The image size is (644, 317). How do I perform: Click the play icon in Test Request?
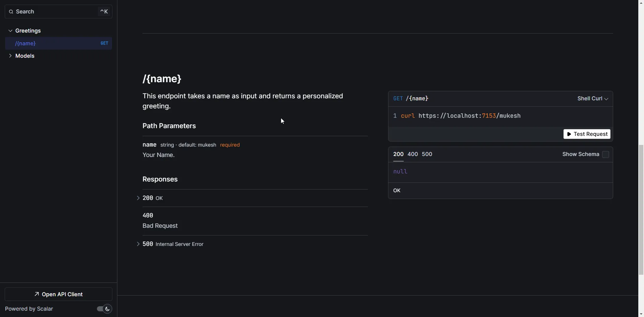569,134
